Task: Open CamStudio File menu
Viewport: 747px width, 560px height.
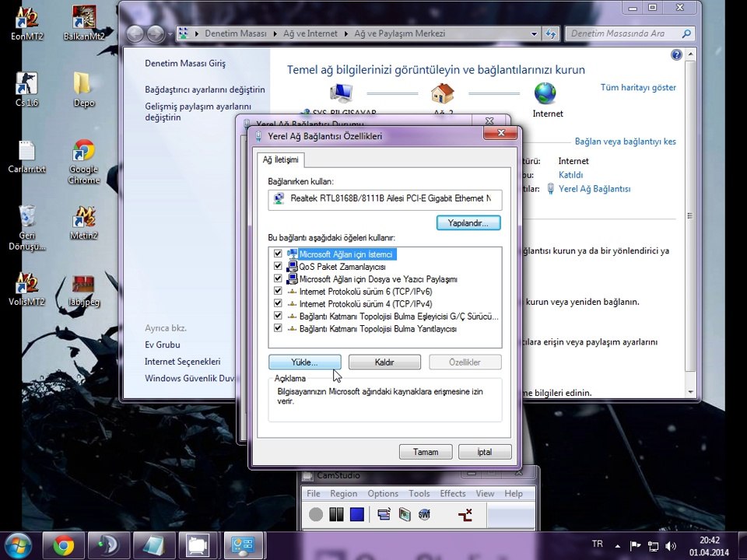Action: [314, 493]
